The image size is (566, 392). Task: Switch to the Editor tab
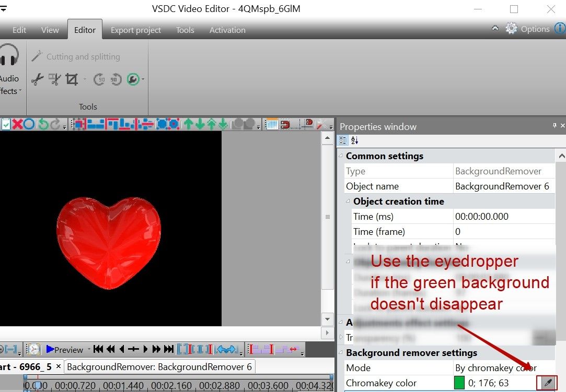tap(85, 30)
